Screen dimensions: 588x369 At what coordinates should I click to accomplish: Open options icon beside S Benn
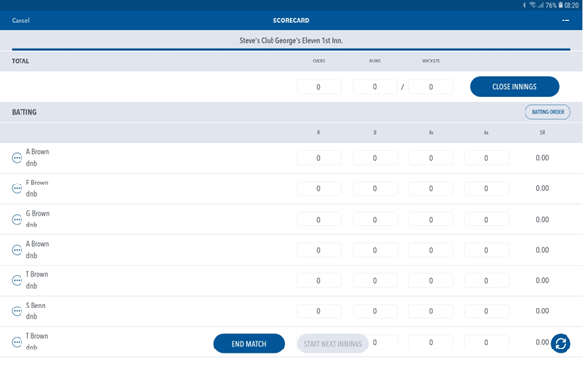point(17,311)
